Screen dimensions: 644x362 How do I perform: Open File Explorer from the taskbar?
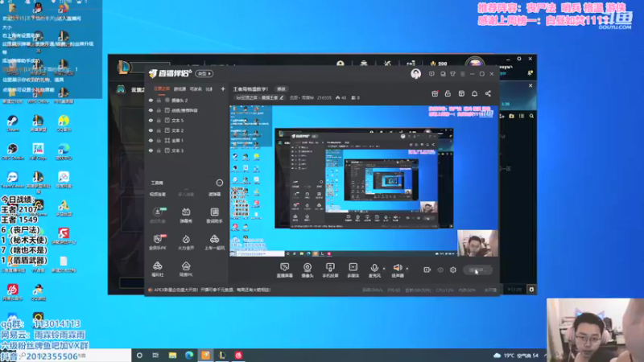tap(172, 356)
